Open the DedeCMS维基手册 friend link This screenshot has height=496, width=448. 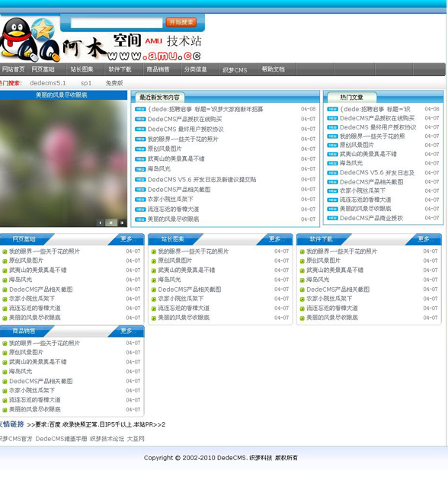coord(61,439)
